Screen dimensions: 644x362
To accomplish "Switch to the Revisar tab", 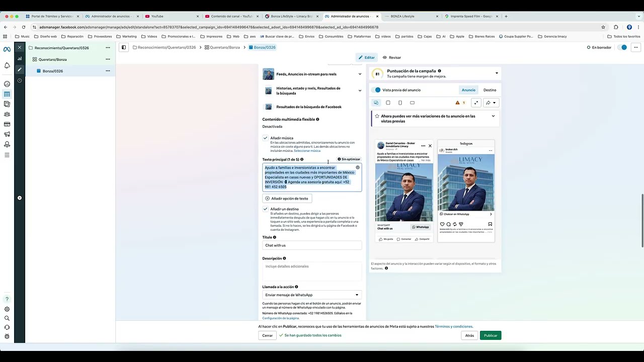I will 391,57.
